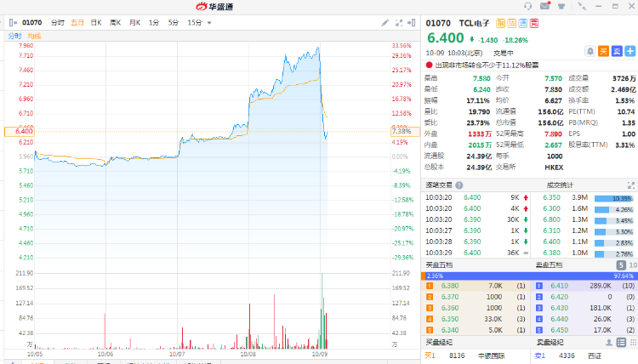
Task: Select ask level 2 at 6.420
Action: click(x=584, y=297)
